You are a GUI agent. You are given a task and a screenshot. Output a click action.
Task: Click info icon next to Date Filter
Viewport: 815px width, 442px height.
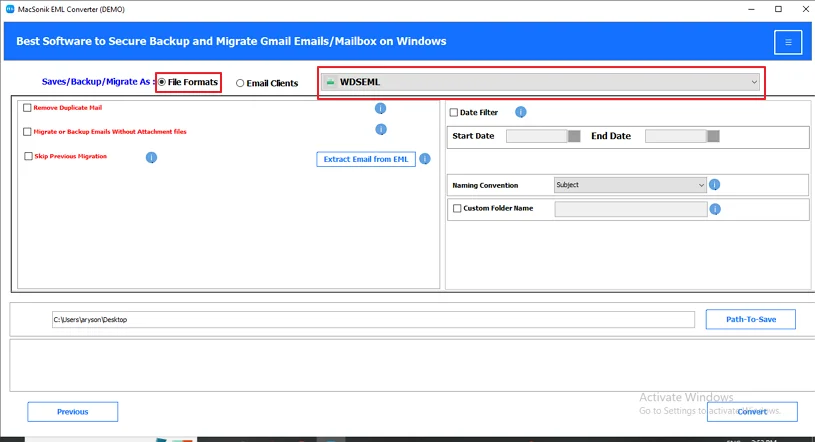pyautogui.click(x=520, y=112)
